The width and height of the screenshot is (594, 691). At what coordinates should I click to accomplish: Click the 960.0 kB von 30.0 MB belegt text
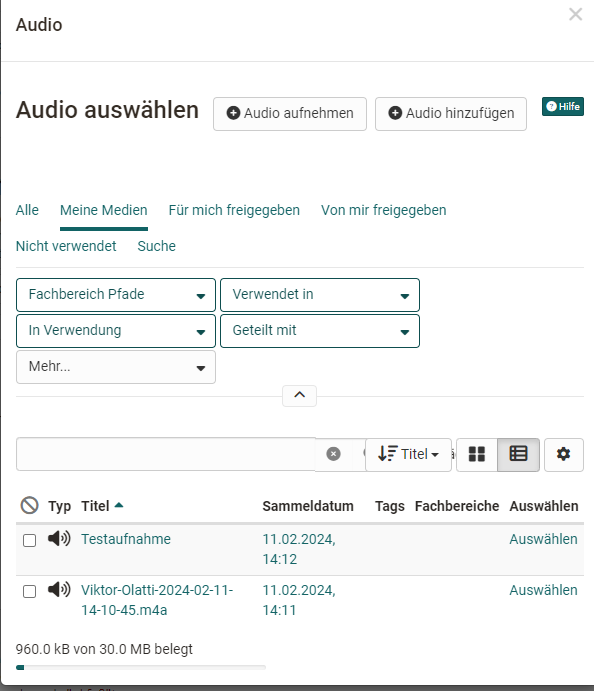pos(104,649)
